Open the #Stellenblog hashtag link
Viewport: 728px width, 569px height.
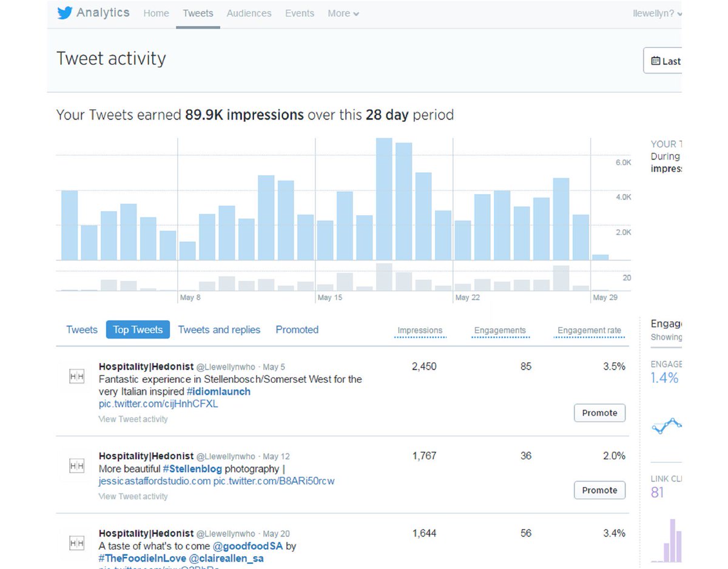click(x=192, y=469)
